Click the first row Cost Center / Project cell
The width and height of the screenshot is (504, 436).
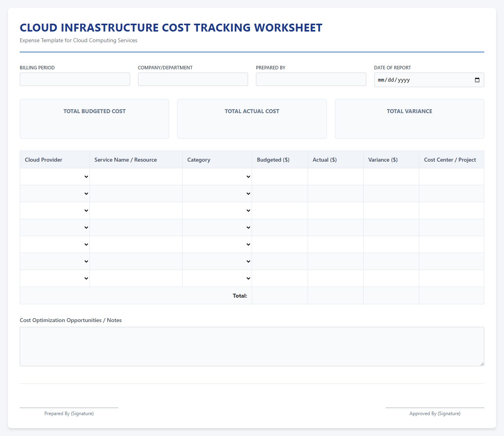pyautogui.click(x=452, y=177)
